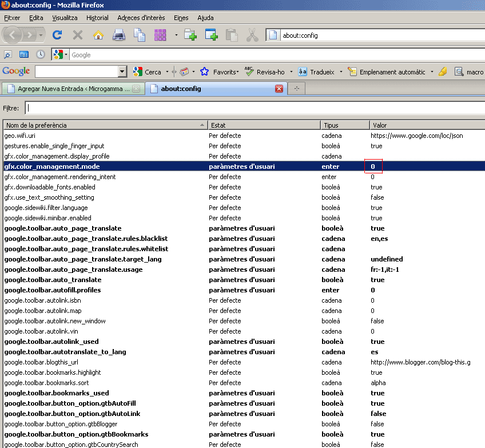
Task: Click the blue list panel icon
Action: pos(24,55)
